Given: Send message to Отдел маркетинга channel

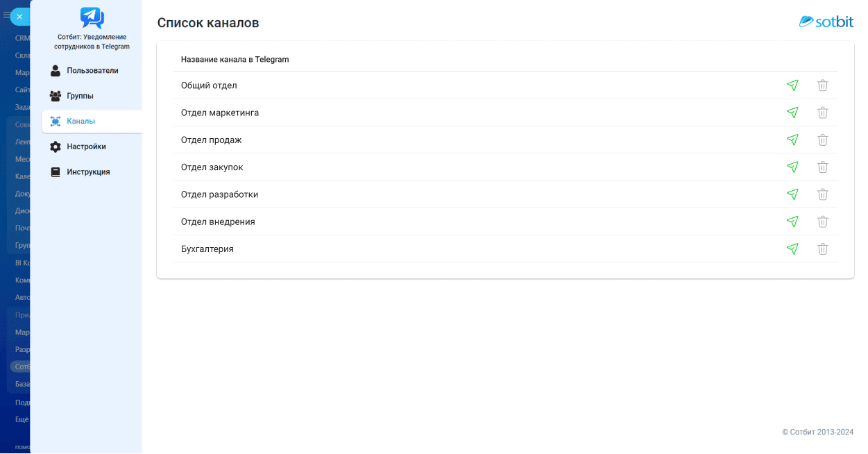Looking at the screenshot, I should click(792, 112).
